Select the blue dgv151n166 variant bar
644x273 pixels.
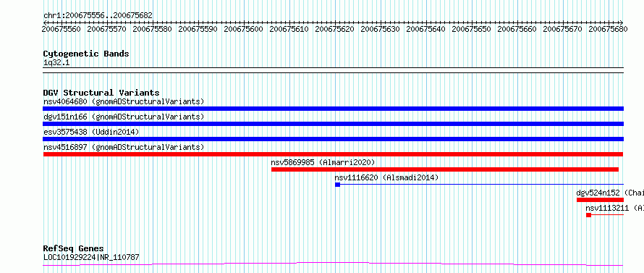click(333, 124)
